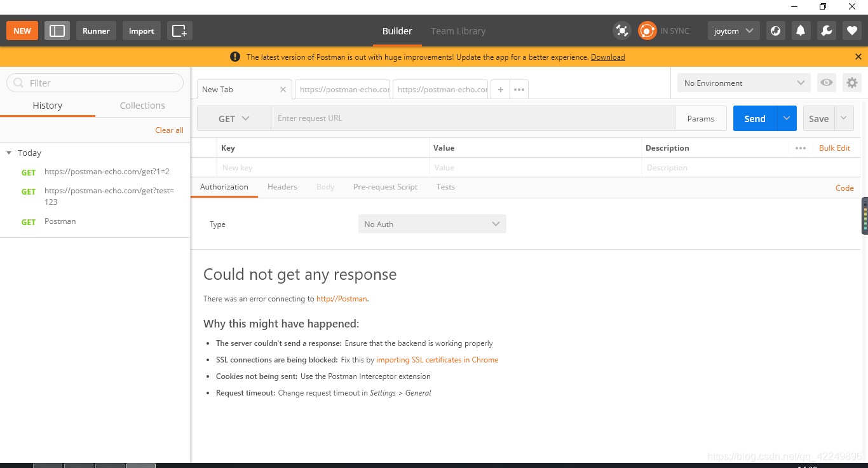Open the Import dialog
The width and height of the screenshot is (868, 468).
pyautogui.click(x=141, y=31)
